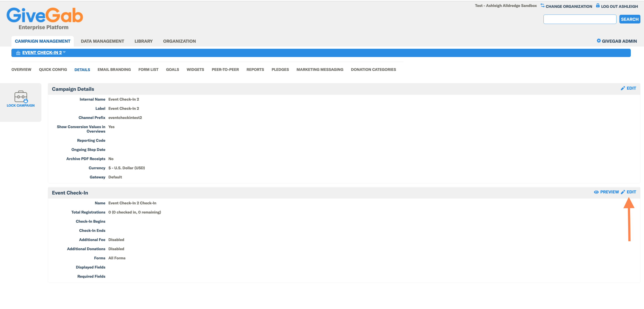Click the Check-In Ends field label
Screen dimensions: 644x309
(x=92, y=231)
